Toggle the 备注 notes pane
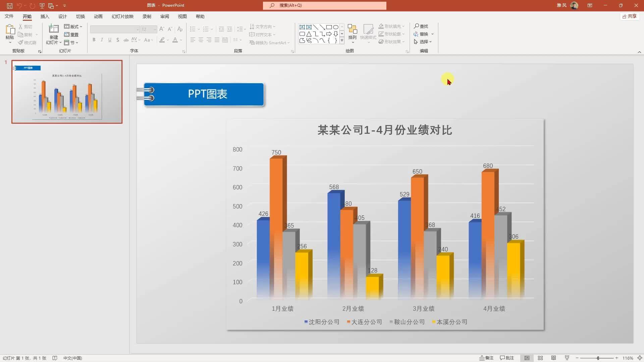The image size is (644, 362). coord(486,358)
